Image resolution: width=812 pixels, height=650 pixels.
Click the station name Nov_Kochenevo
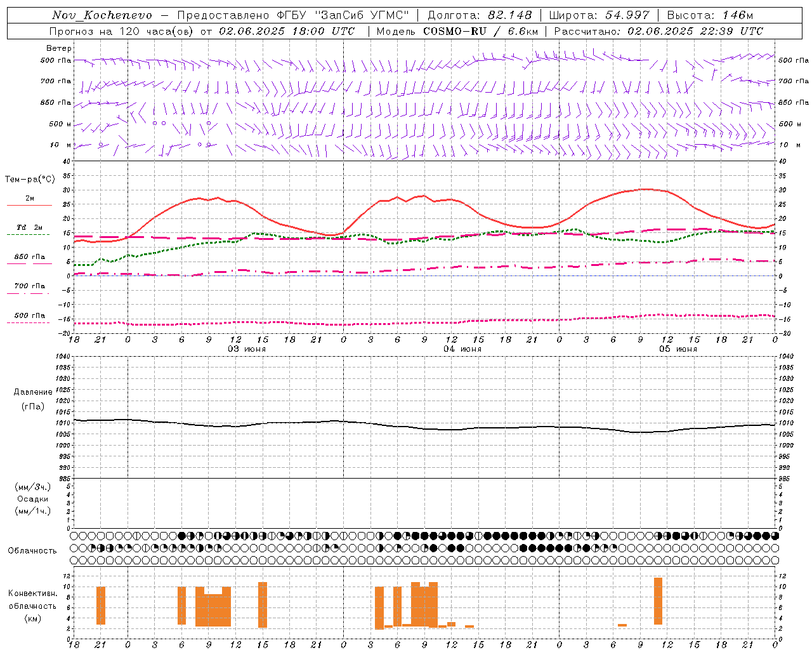(102, 15)
